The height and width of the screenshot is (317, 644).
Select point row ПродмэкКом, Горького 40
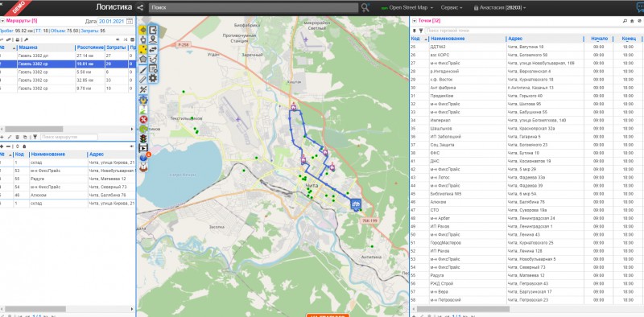click(526, 96)
